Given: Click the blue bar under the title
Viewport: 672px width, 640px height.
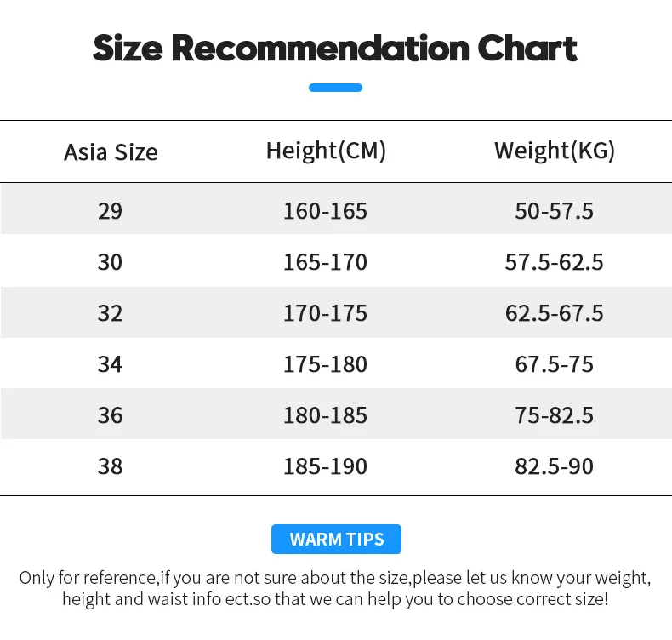Looking at the screenshot, I should (335, 88).
